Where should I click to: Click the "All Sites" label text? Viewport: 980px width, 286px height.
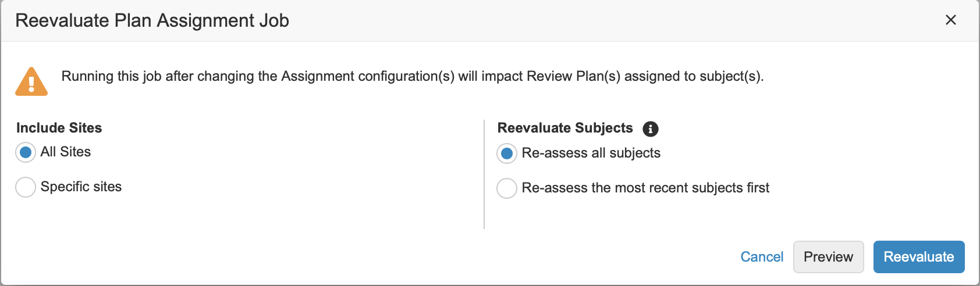66,152
